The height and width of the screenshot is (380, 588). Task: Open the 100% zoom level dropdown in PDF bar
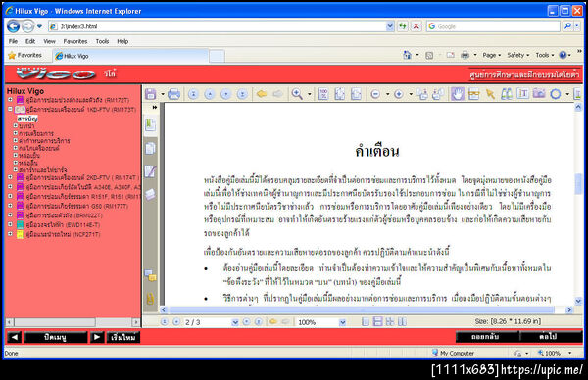[342, 322]
